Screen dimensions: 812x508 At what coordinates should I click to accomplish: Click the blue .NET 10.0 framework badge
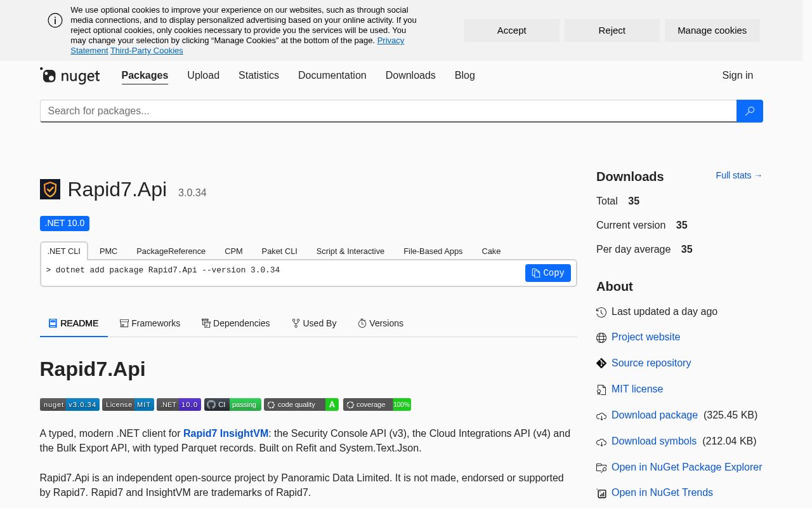[x=65, y=224]
